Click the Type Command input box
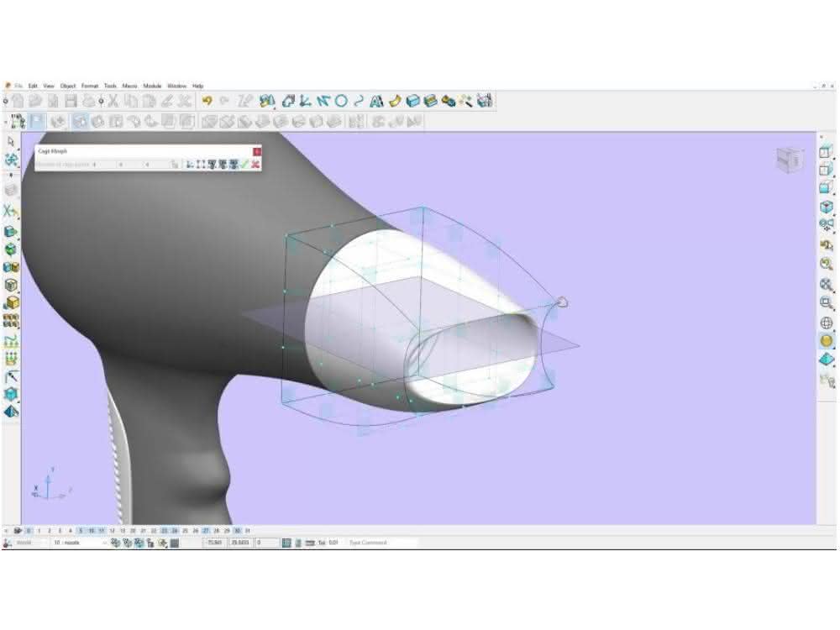The height and width of the screenshot is (630, 840). click(x=382, y=543)
